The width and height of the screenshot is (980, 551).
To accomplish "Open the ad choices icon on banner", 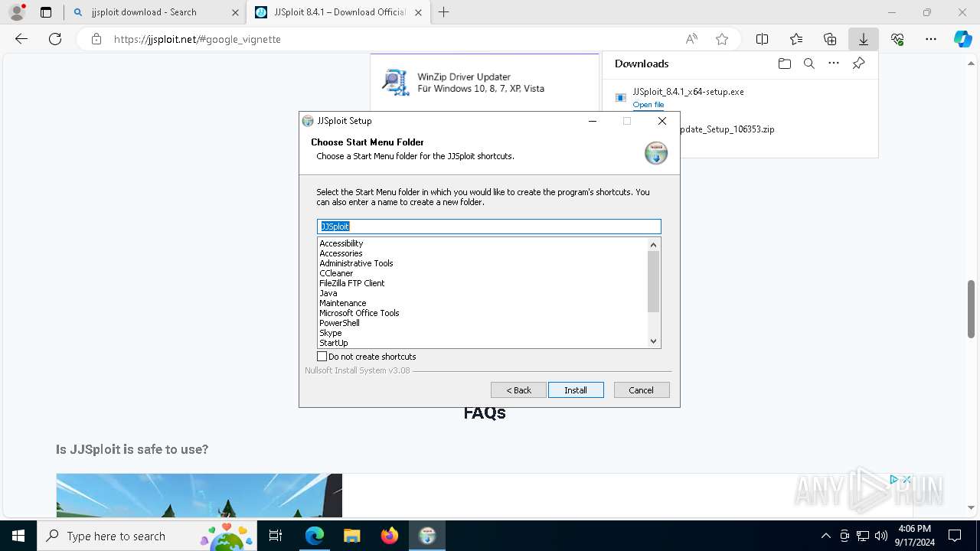I will (893, 480).
